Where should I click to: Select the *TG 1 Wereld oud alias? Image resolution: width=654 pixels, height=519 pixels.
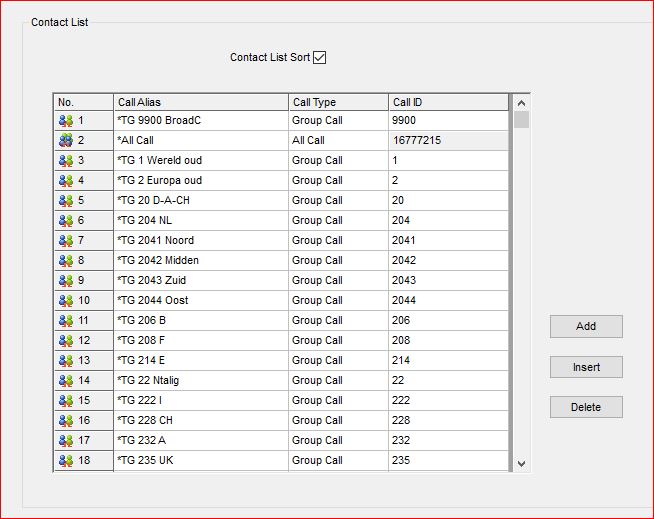pos(201,161)
